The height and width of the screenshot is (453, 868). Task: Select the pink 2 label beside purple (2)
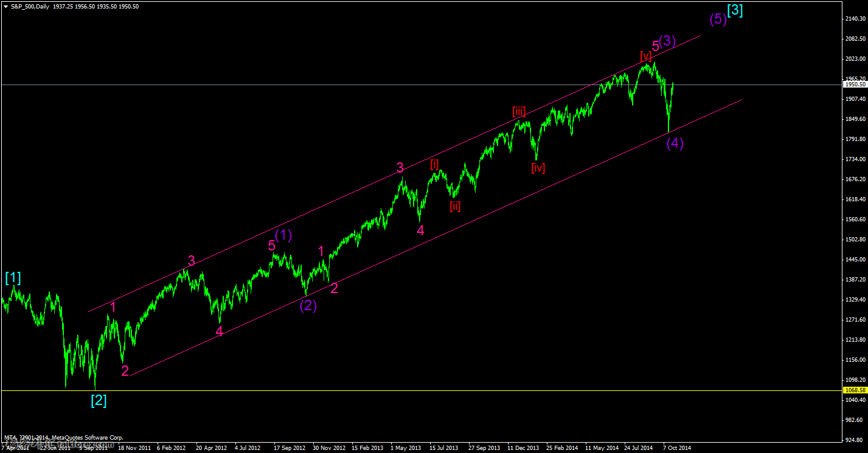(x=334, y=288)
